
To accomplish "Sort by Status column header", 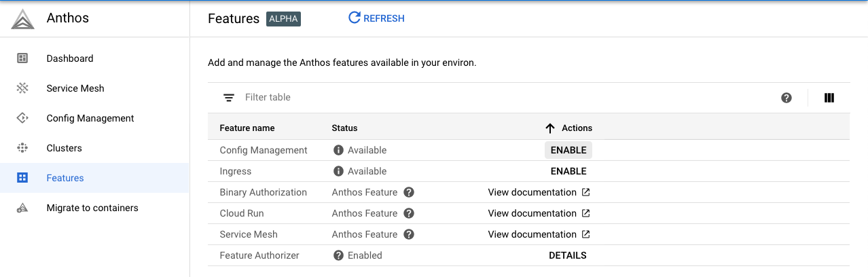I will click(344, 128).
